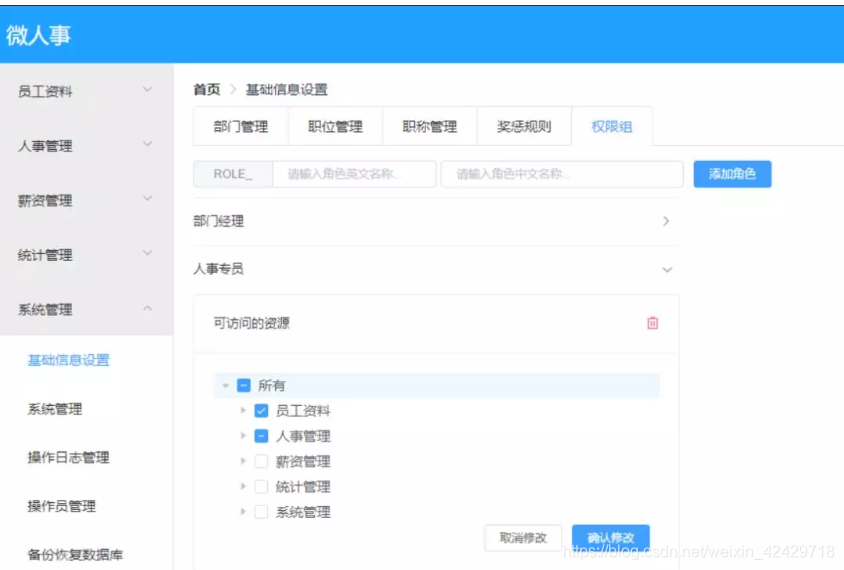Screen dimensions: 844x570
Task: Open 操作日志管理 in sidebar
Action: click(x=68, y=458)
